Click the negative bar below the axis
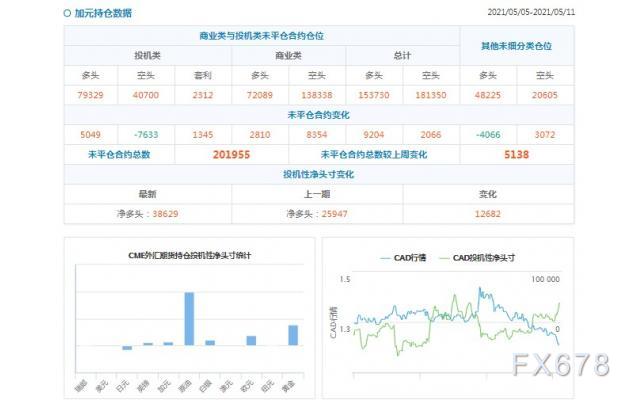Image resolution: width=640 pixels, height=400 pixels. point(127,348)
